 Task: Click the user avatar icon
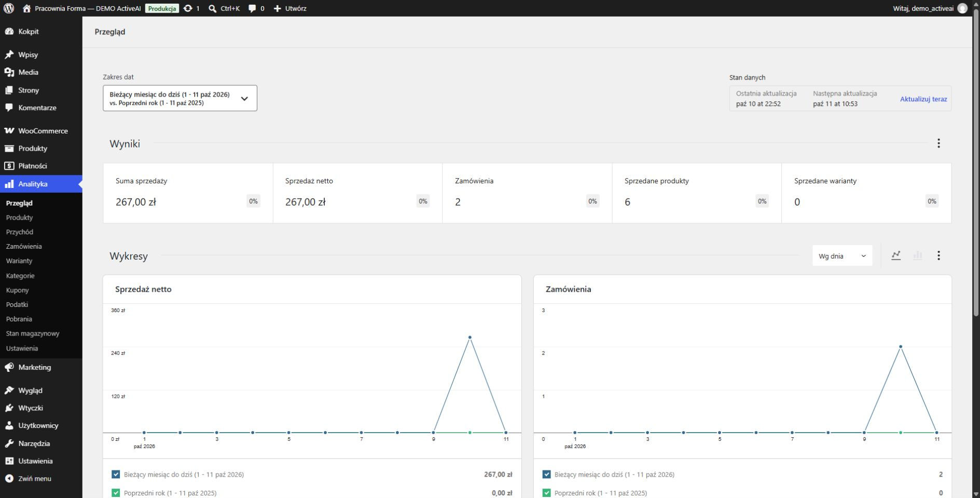click(x=962, y=8)
